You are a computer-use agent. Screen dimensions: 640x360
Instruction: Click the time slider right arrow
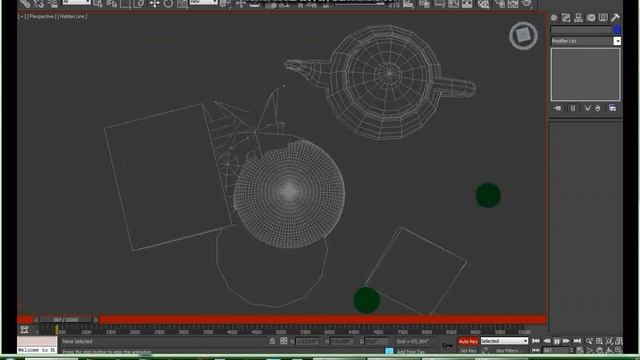point(96,320)
